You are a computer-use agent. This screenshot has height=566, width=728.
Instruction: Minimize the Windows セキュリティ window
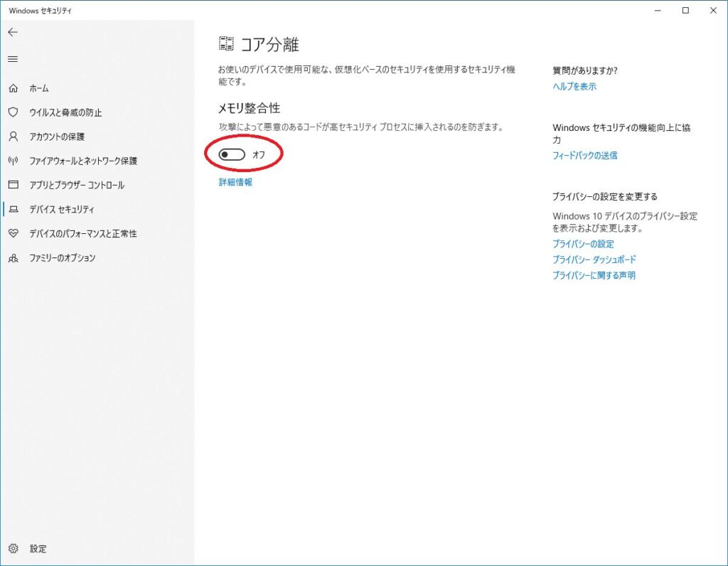[x=658, y=10]
